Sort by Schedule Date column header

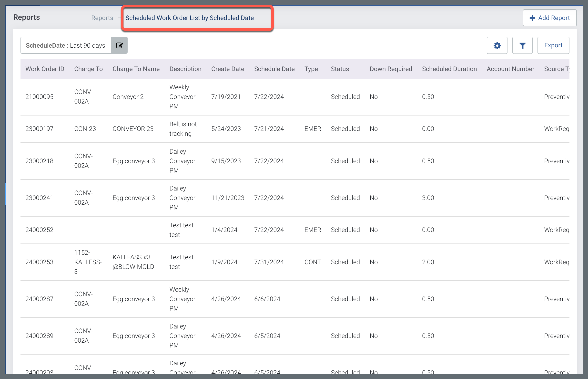pos(274,69)
